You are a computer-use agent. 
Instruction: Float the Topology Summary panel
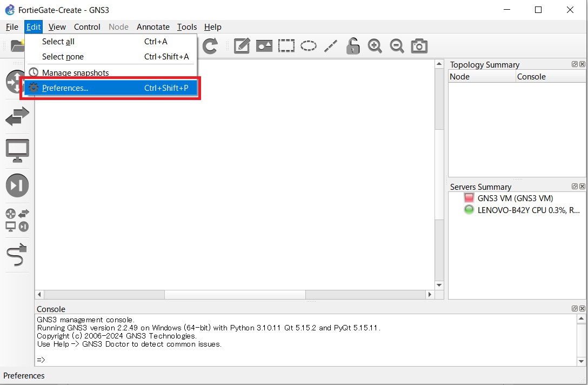(x=574, y=64)
